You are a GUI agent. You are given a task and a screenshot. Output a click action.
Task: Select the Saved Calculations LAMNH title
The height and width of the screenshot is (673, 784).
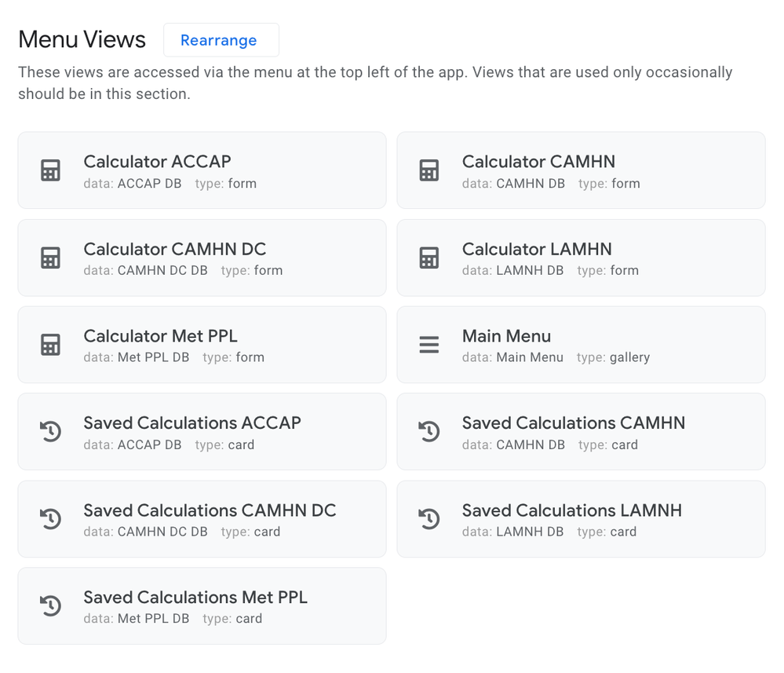point(572,510)
